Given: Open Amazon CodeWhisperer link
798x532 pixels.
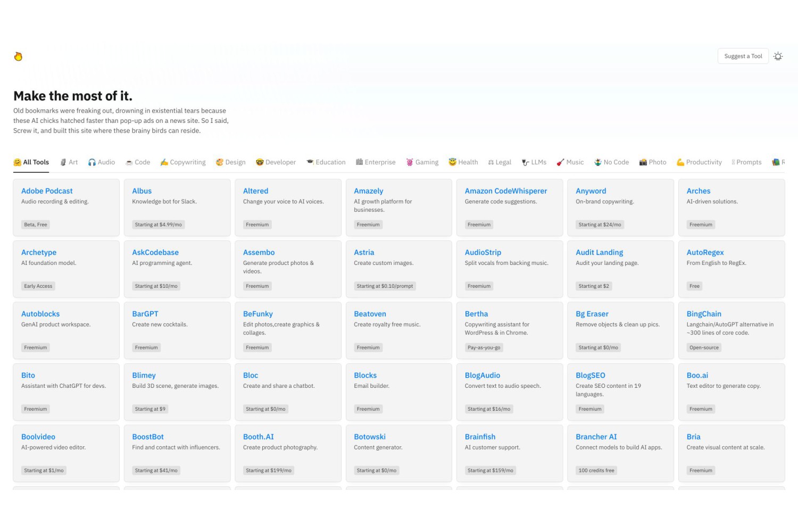Looking at the screenshot, I should tap(506, 191).
